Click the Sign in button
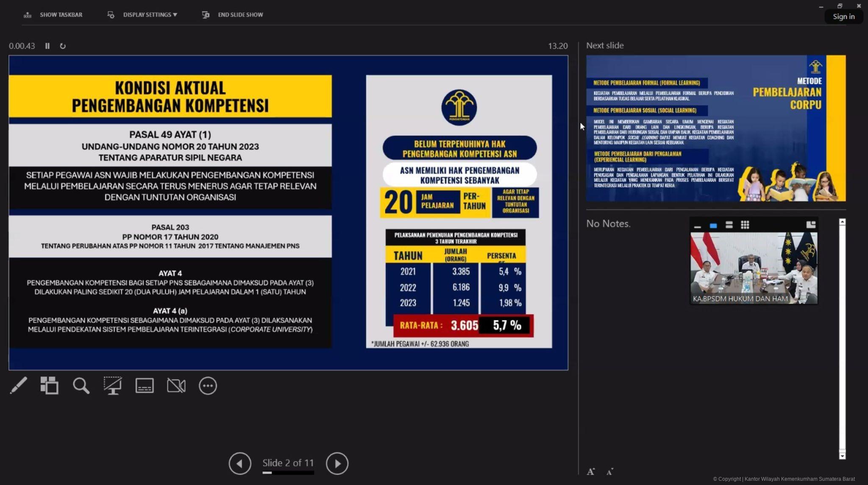 tap(843, 17)
